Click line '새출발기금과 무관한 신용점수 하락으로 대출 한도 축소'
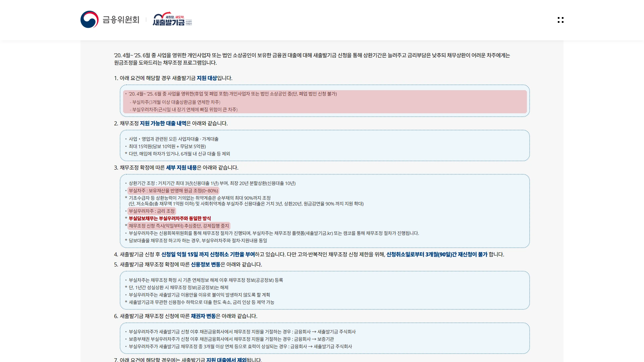 202,302
